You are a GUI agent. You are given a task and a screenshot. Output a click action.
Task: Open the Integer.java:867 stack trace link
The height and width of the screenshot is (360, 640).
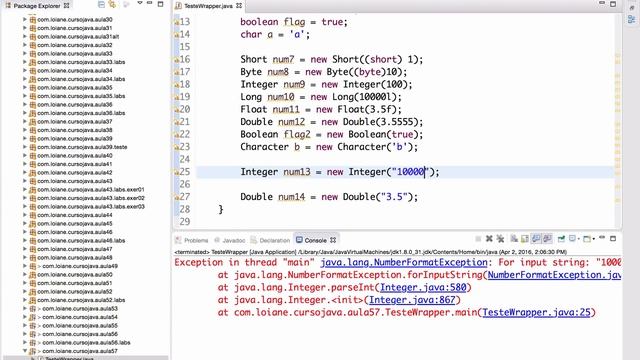tap(412, 300)
